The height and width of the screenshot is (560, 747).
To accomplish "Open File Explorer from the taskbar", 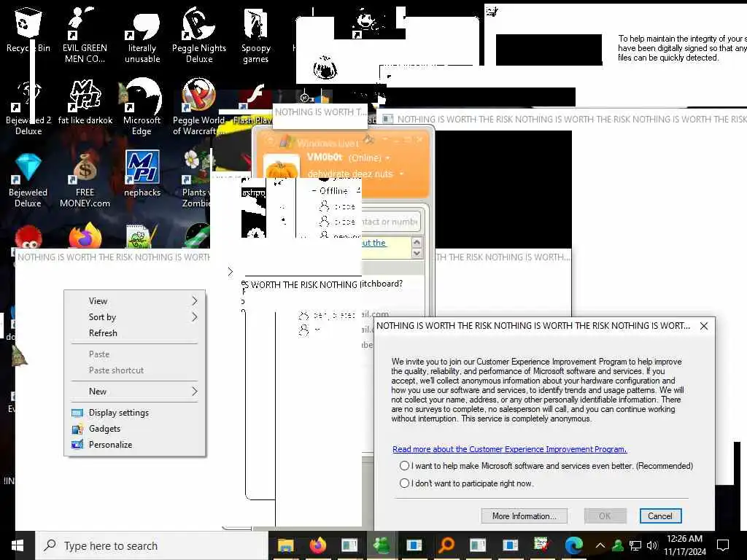I will (x=285, y=545).
